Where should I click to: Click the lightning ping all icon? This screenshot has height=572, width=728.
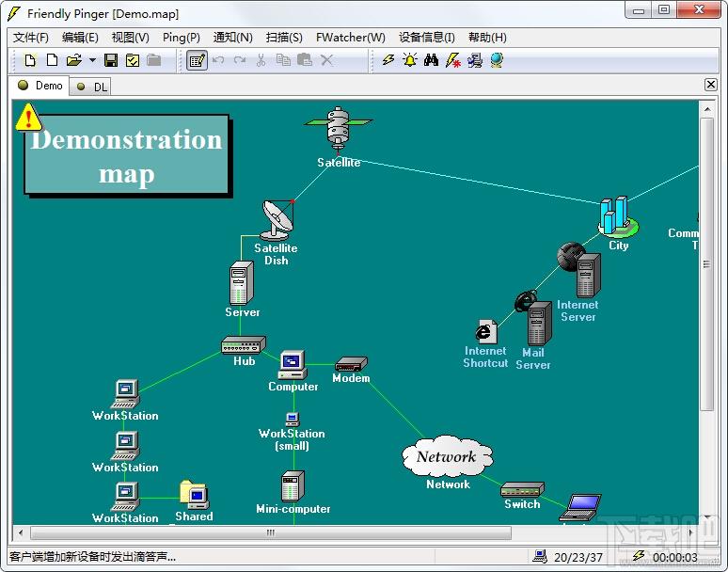coord(388,60)
